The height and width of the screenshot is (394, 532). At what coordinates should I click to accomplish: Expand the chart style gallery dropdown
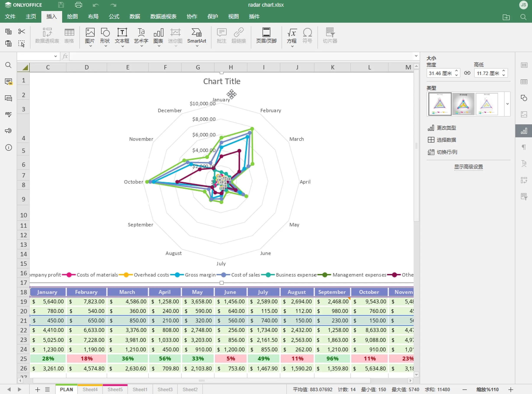point(507,104)
